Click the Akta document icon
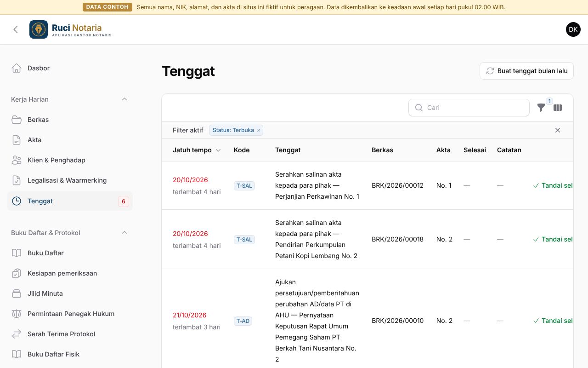This screenshot has height=368, width=588. (x=17, y=140)
